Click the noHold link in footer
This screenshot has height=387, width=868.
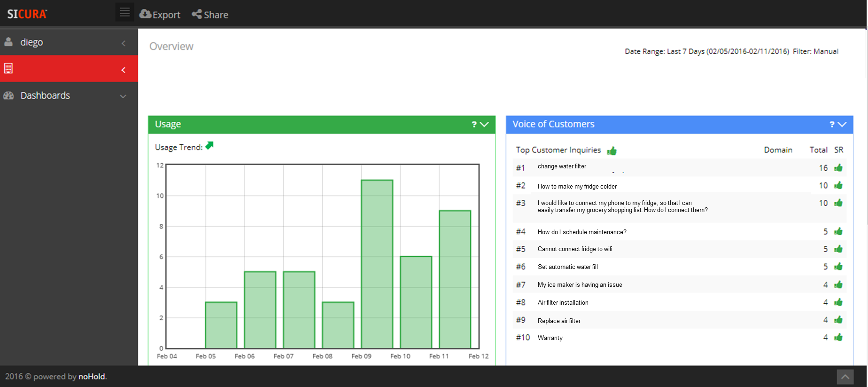(x=92, y=377)
